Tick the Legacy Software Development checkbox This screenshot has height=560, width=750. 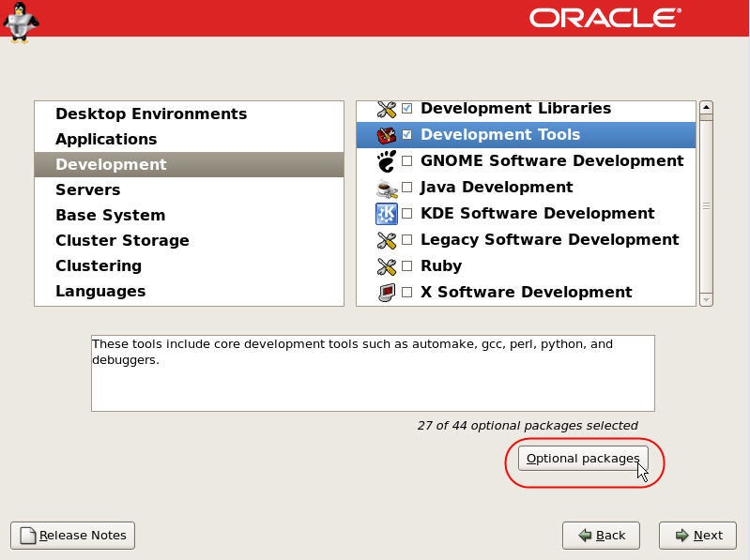407,240
